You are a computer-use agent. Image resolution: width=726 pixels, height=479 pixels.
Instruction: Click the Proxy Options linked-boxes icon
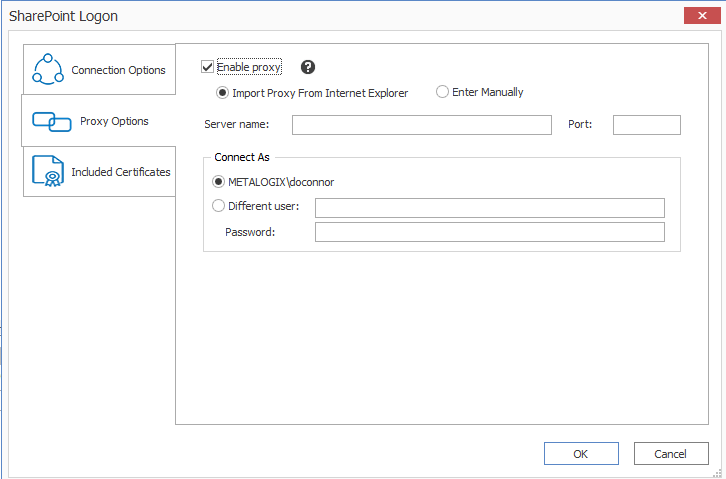tap(51, 121)
